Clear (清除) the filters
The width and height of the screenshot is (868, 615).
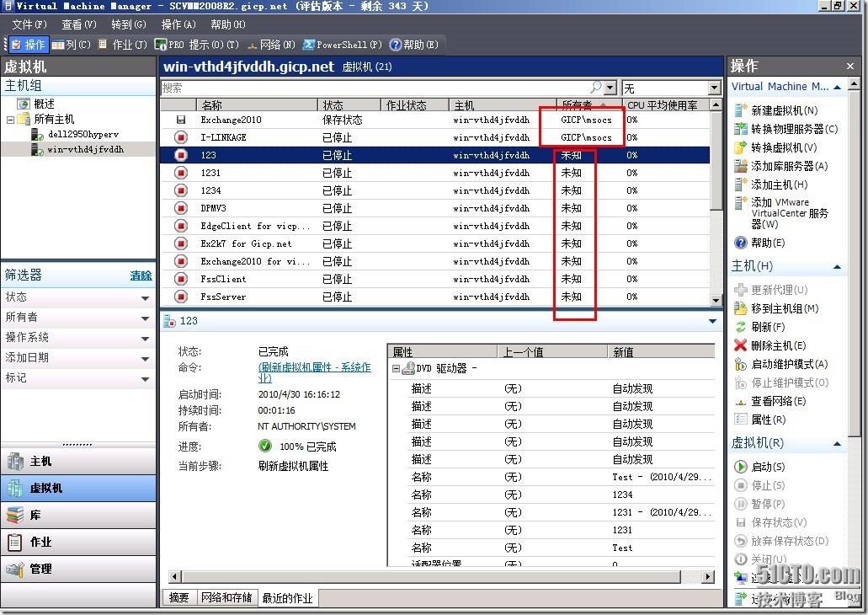tap(141, 275)
